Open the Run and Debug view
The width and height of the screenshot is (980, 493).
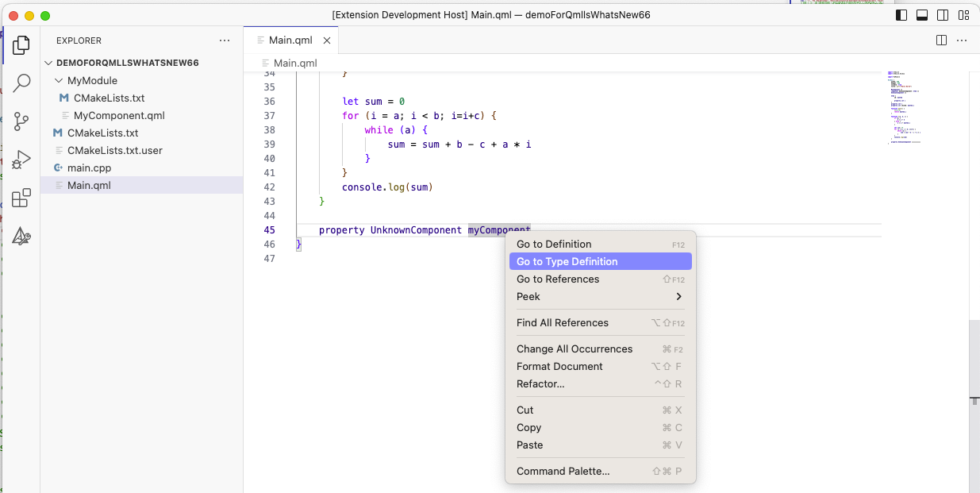click(x=21, y=160)
